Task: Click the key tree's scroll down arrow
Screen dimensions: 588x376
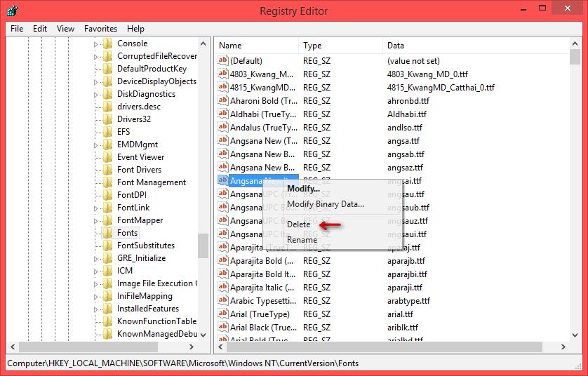Action: pos(203,335)
